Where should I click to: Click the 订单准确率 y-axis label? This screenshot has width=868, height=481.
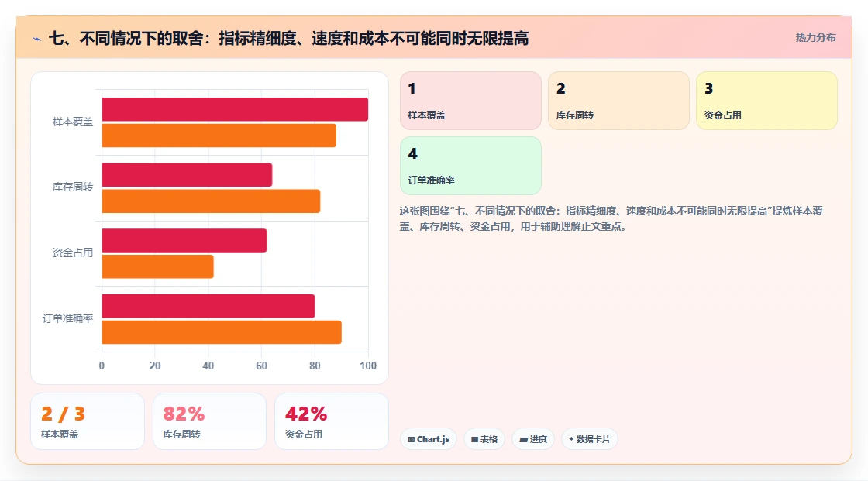click(67, 318)
